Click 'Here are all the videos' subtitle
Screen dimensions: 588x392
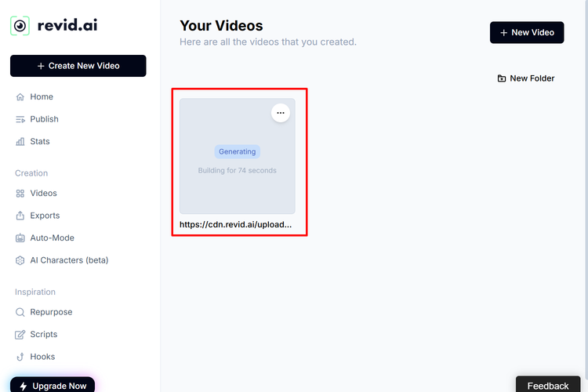tap(268, 42)
